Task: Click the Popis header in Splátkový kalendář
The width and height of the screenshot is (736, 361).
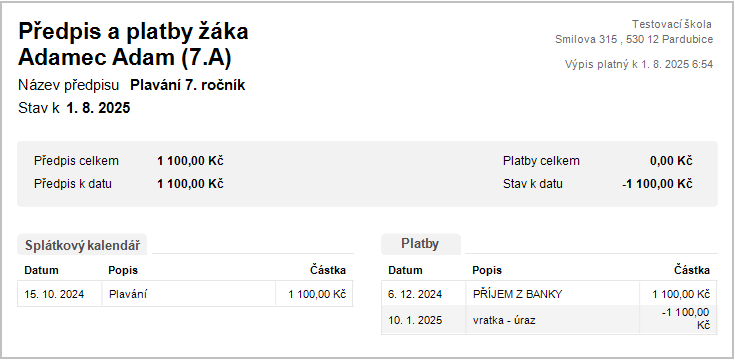Action: [123, 270]
